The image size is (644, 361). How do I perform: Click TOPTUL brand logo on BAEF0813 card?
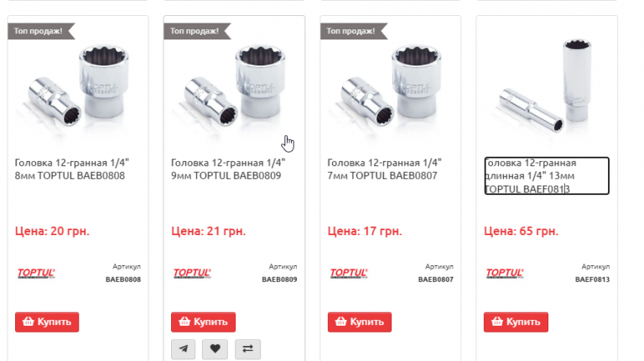[x=505, y=273]
